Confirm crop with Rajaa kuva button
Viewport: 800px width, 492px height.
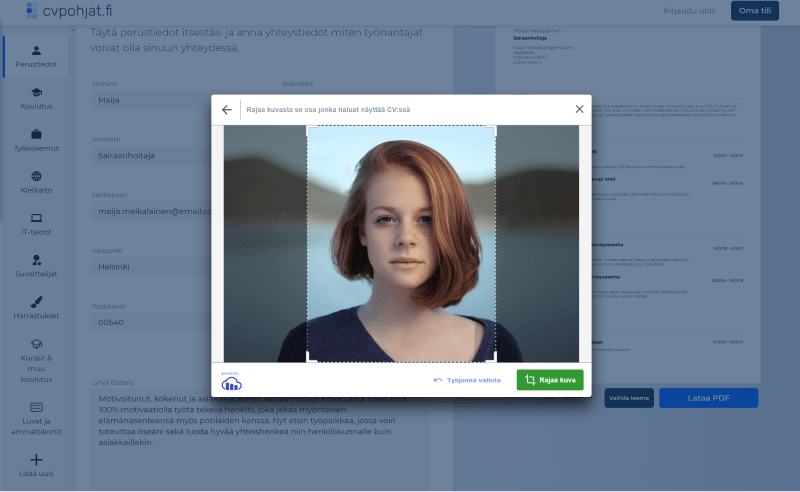(550, 380)
